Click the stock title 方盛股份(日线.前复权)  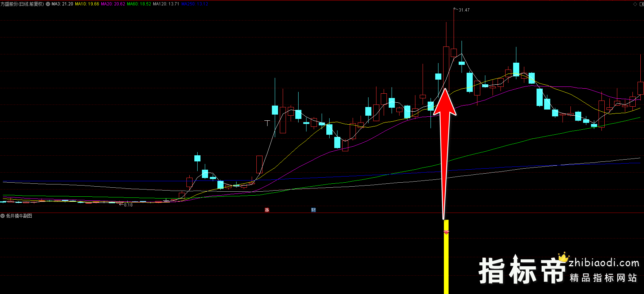pyautogui.click(x=22, y=4)
